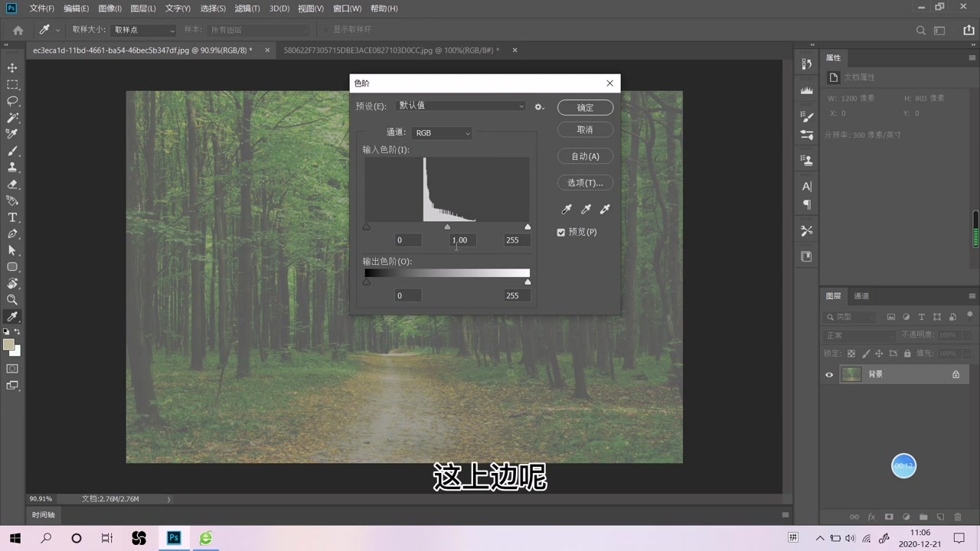Screen dimensions: 980x551
Task: Click the white output level slider
Action: click(528, 282)
